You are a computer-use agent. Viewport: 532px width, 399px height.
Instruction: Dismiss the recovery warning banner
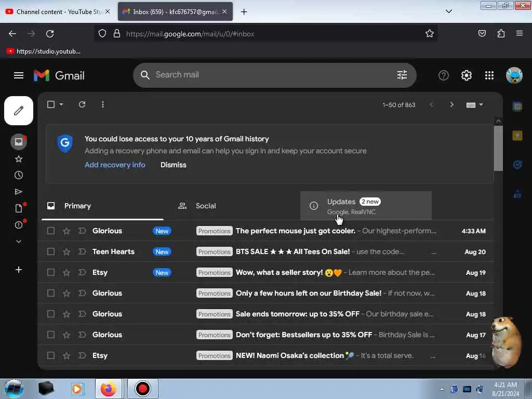coord(174,165)
